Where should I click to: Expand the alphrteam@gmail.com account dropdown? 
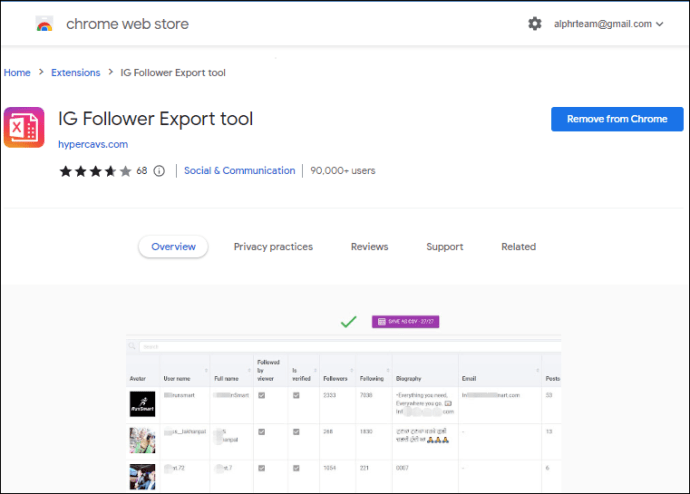click(608, 24)
